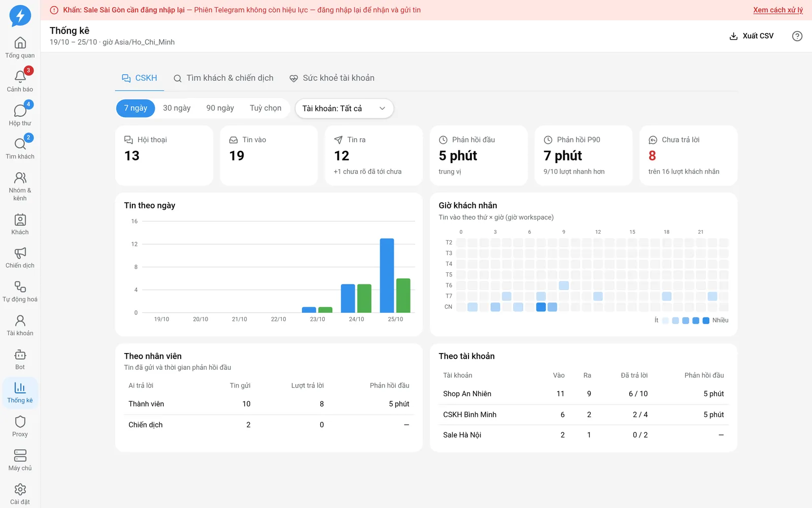Select the Sale Hà Nội row
The width and height of the screenshot is (812, 508).
point(583,435)
